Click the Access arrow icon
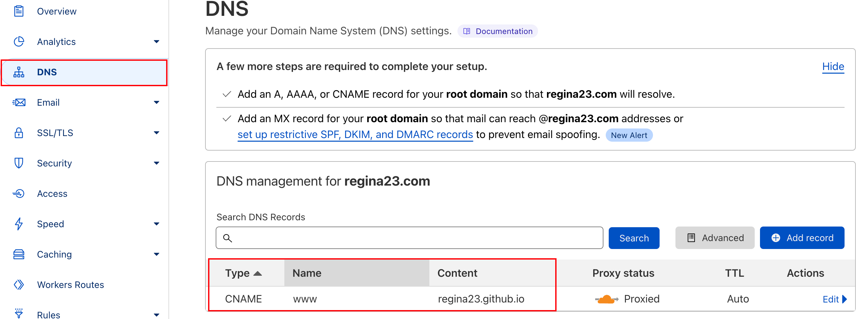This screenshot has width=868, height=319. pos(19,194)
